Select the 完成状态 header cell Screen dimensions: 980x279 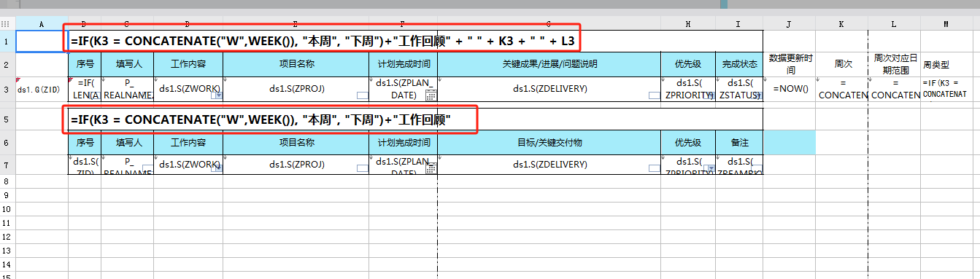[739, 64]
